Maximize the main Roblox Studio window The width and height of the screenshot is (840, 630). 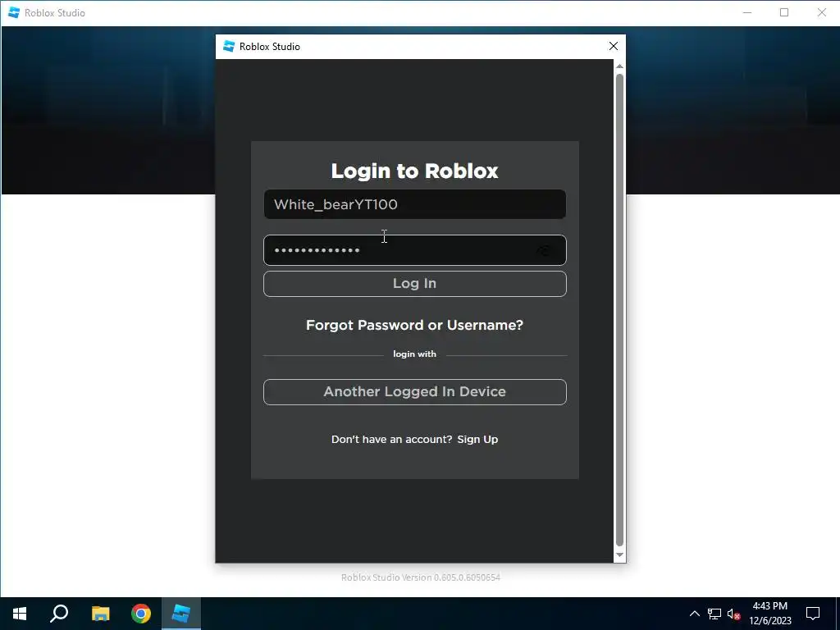[x=784, y=13]
